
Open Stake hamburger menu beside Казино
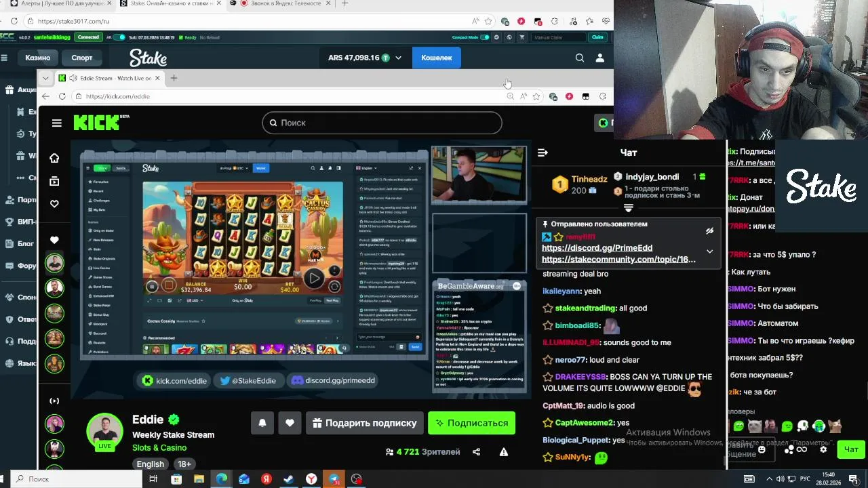(4, 58)
